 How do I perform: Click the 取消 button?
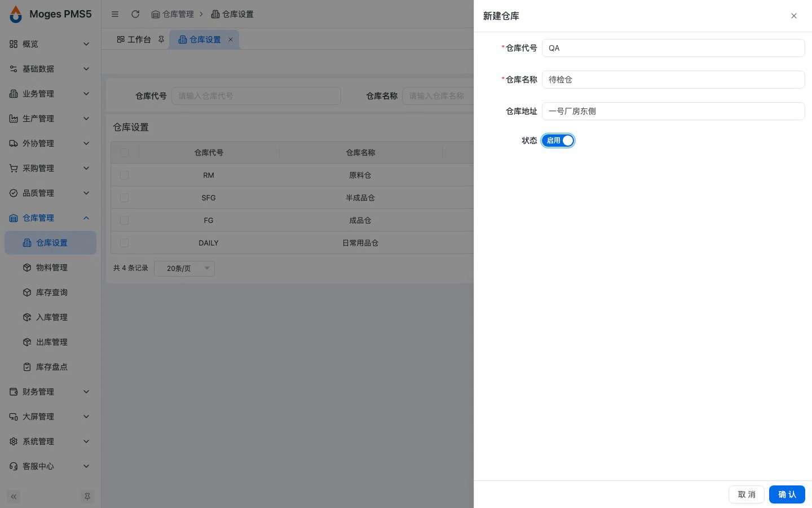pos(747,494)
